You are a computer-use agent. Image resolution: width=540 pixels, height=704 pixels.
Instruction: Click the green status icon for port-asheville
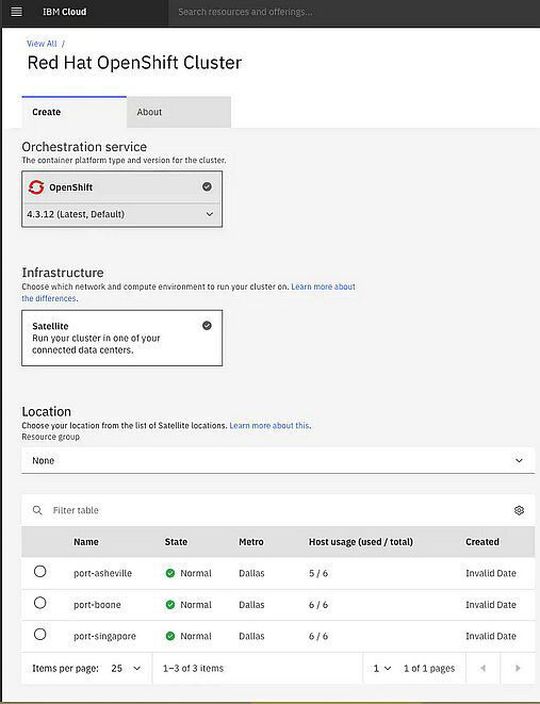pos(170,573)
